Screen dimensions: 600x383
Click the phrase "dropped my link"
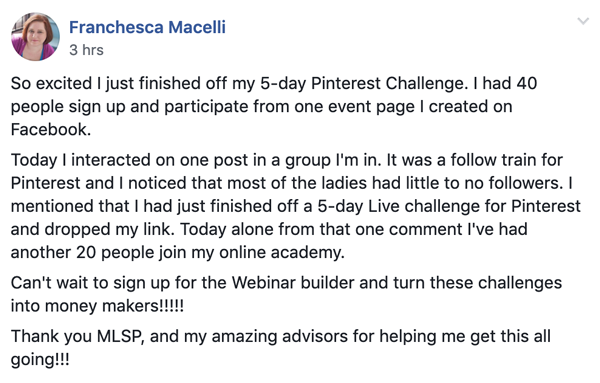click(110, 230)
